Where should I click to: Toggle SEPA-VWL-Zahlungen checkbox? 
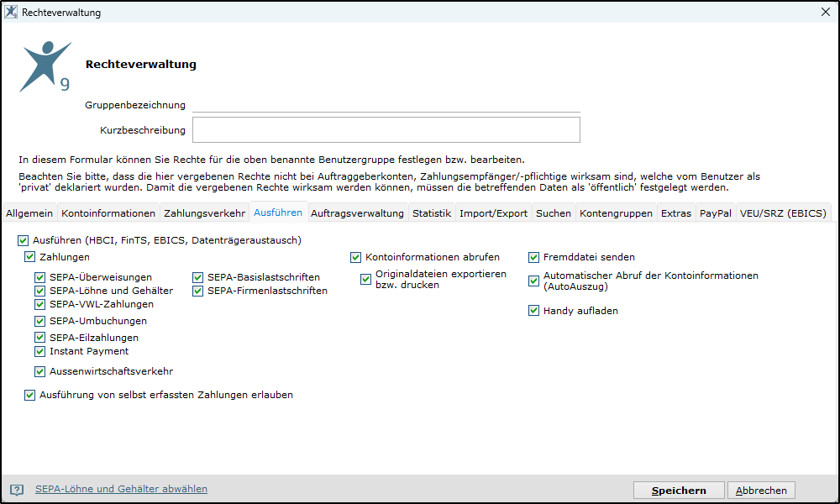click(39, 304)
